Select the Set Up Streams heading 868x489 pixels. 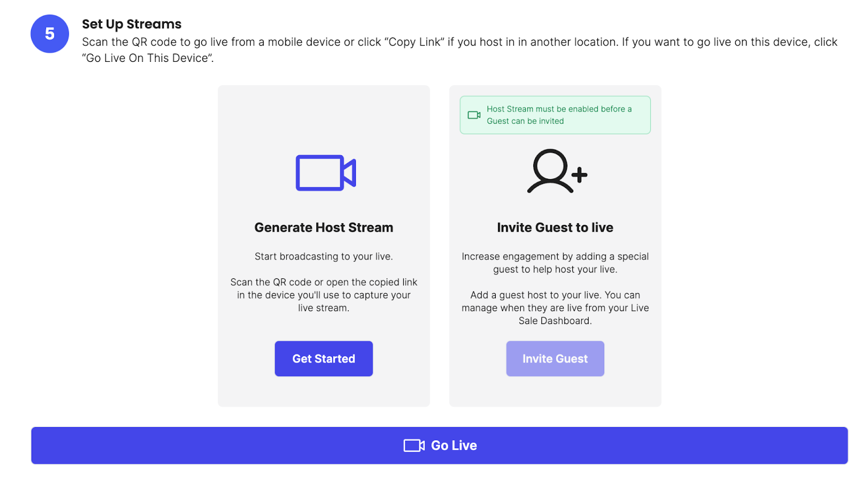[132, 24]
